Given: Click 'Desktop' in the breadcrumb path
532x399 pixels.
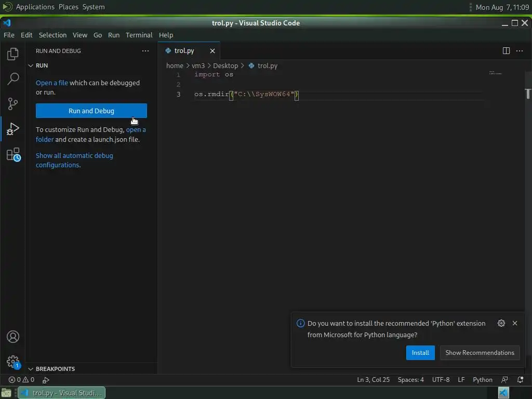Looking at the screenshot, I should [x=225, y=66].
